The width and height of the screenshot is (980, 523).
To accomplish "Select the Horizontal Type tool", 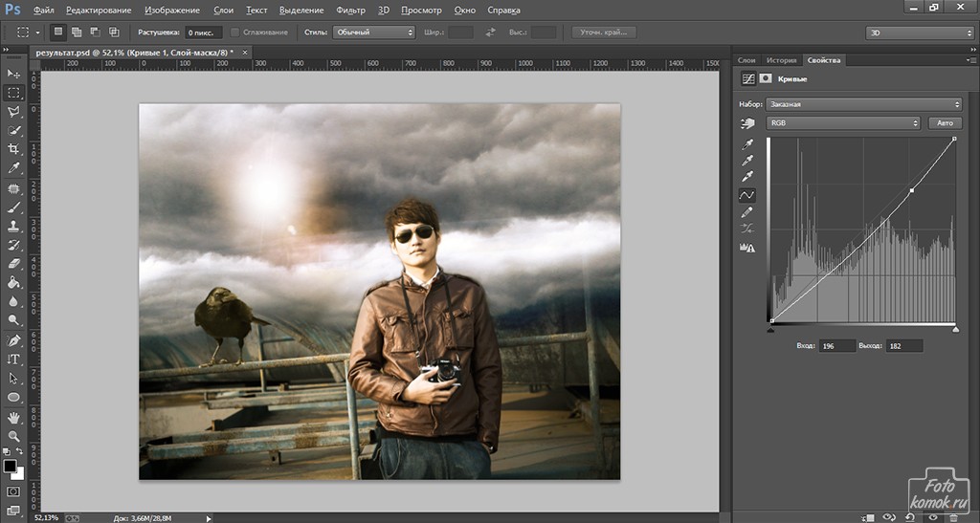I will coord(13,360).
